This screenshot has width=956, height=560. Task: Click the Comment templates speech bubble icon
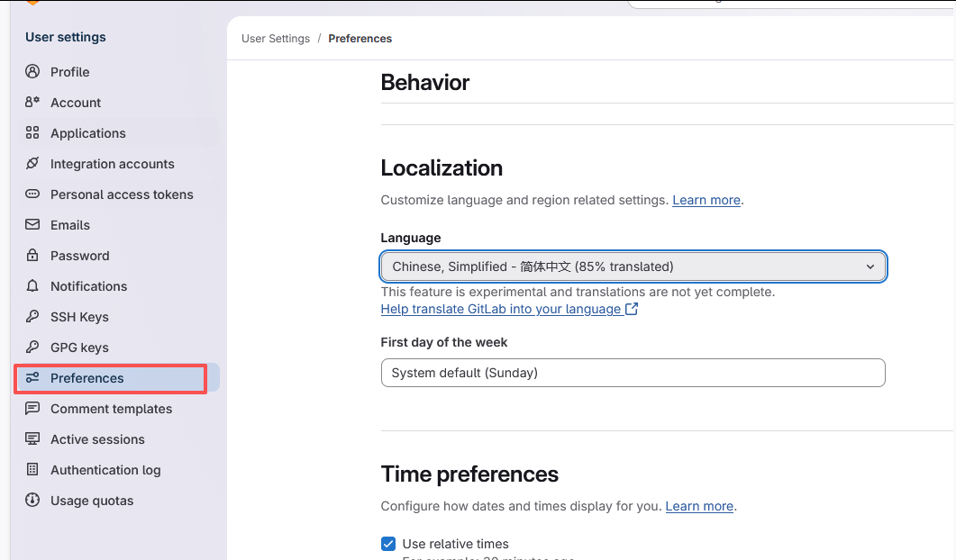pyautogui.click(x=32, y=408)
